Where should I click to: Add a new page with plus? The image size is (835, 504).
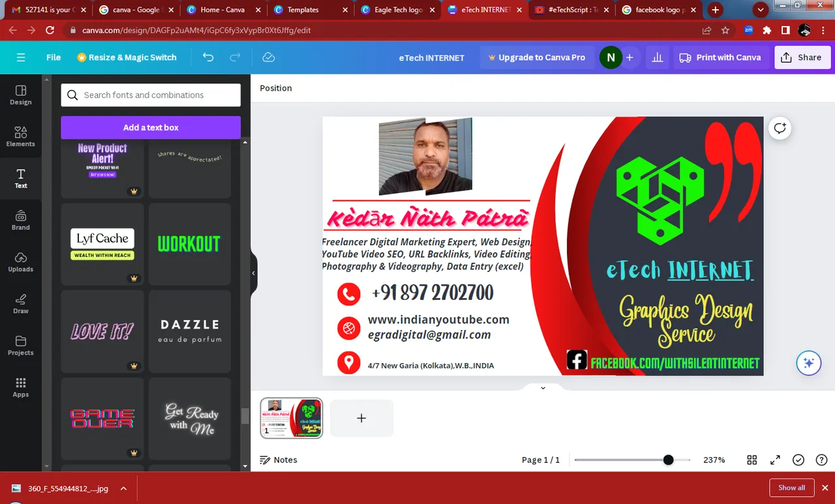coord(361,418)
